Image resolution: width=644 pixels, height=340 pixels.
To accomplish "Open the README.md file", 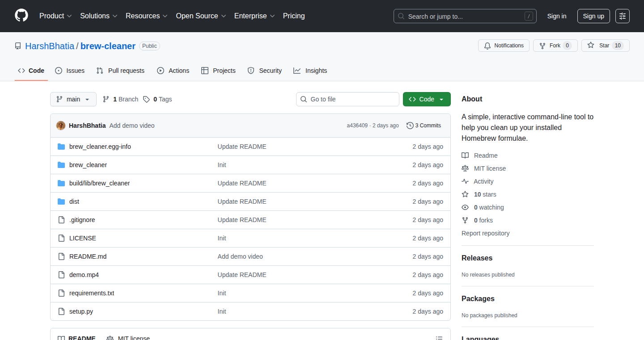I will coord(88,256).
